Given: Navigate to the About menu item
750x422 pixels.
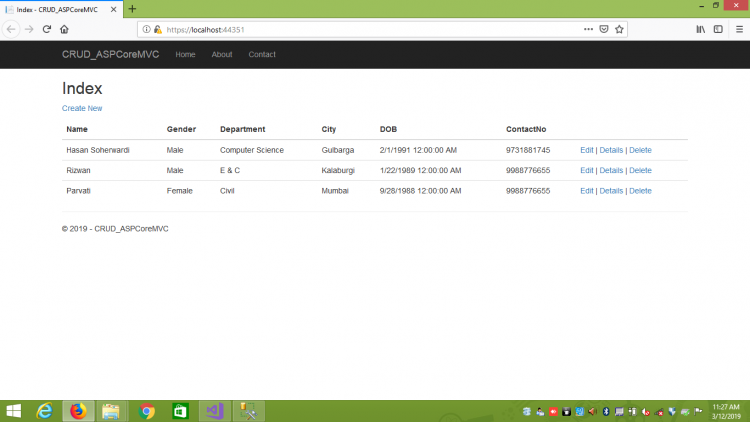Looking at the screenshot, I should pyautogui.click(x=221, y=54).
